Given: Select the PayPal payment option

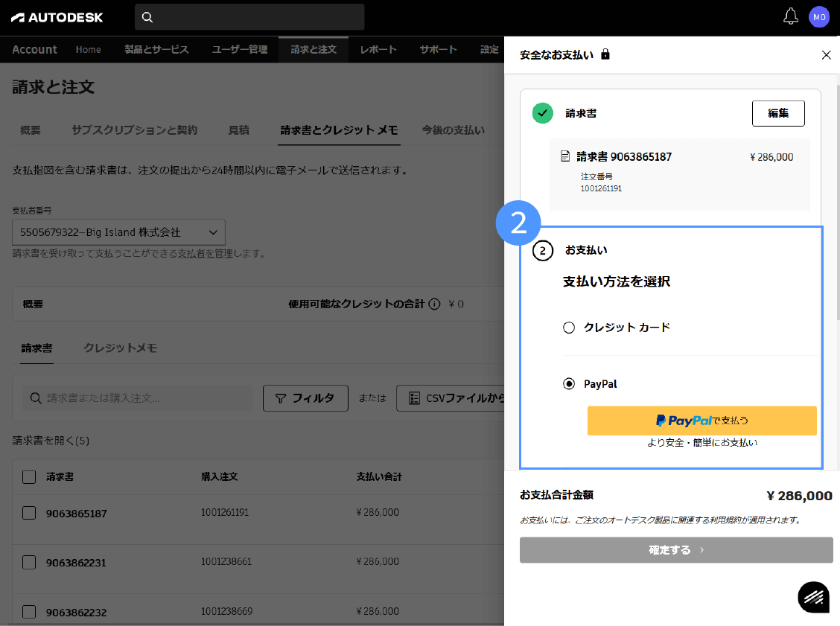Looking at the screenshot, I should (569, 384).
